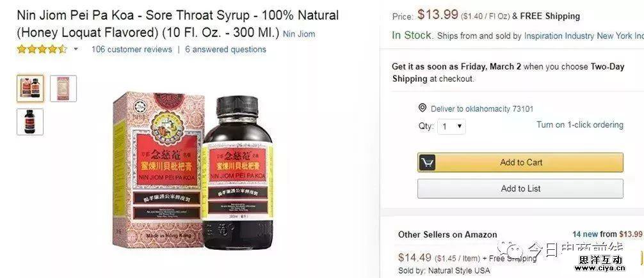The image size is (644, 278).
Task: Turn on 1-click ordering
Action: point(579,125)
